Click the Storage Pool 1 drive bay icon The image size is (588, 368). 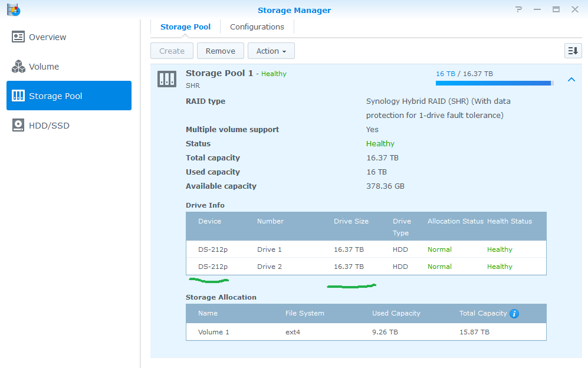(167, 79)
